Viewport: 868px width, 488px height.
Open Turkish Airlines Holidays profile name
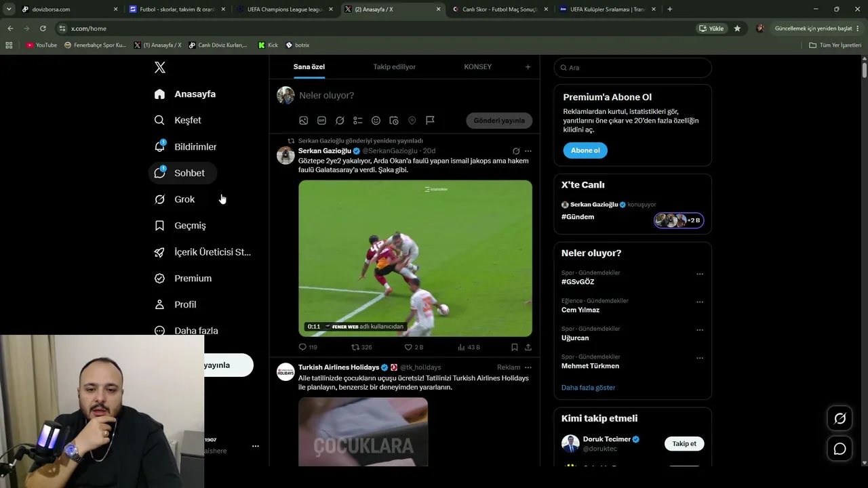(338, 367)
